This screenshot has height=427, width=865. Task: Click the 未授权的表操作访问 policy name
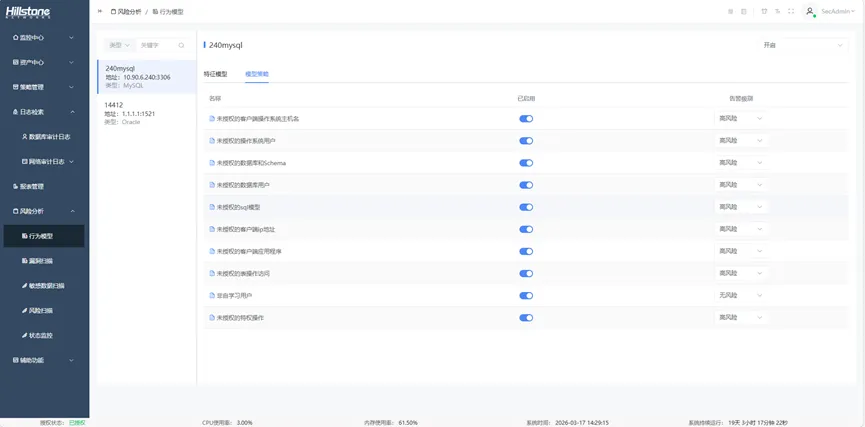pyautogui.click(x=243, y=273)
